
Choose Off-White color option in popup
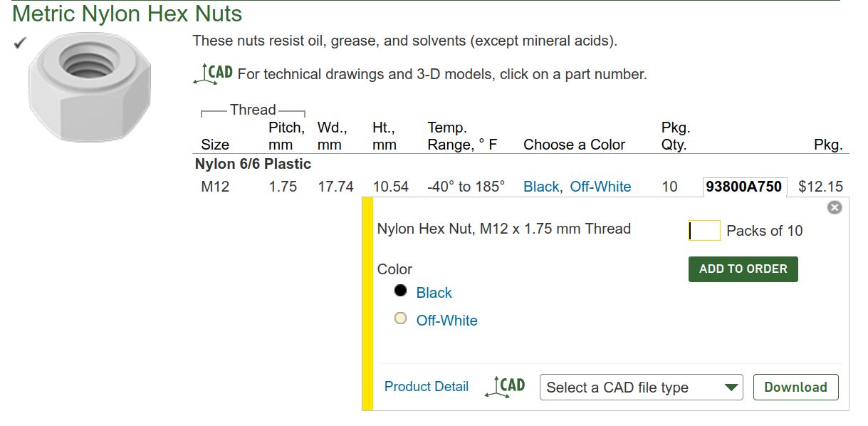[x=446, y=321]
